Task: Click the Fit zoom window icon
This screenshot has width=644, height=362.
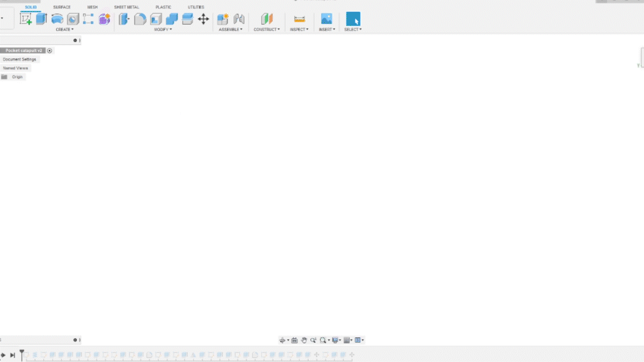Action: [323, 340]
